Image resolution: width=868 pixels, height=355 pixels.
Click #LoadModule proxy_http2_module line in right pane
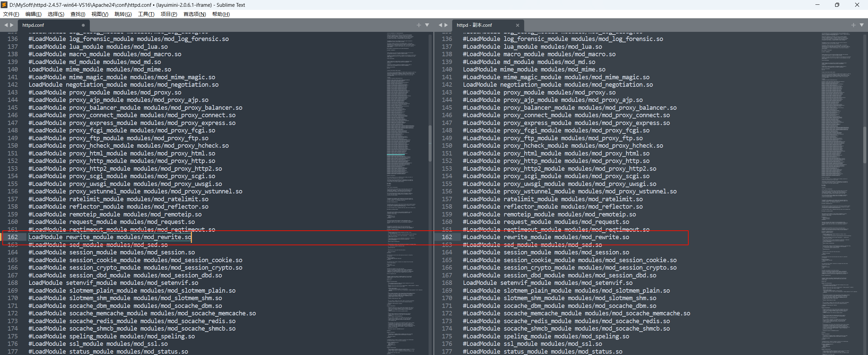point(559,169)
